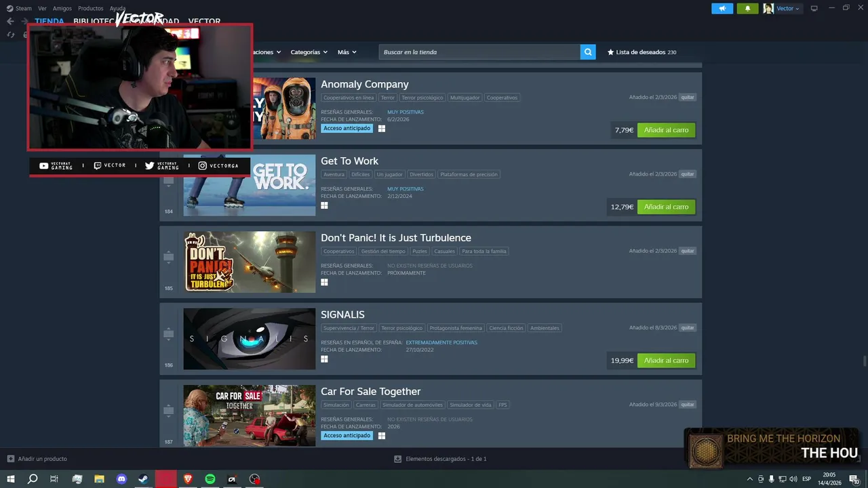Grab reorder handle of Car For Sale Together
Screen dimensions: 868x488
click(x=169, y=411)
